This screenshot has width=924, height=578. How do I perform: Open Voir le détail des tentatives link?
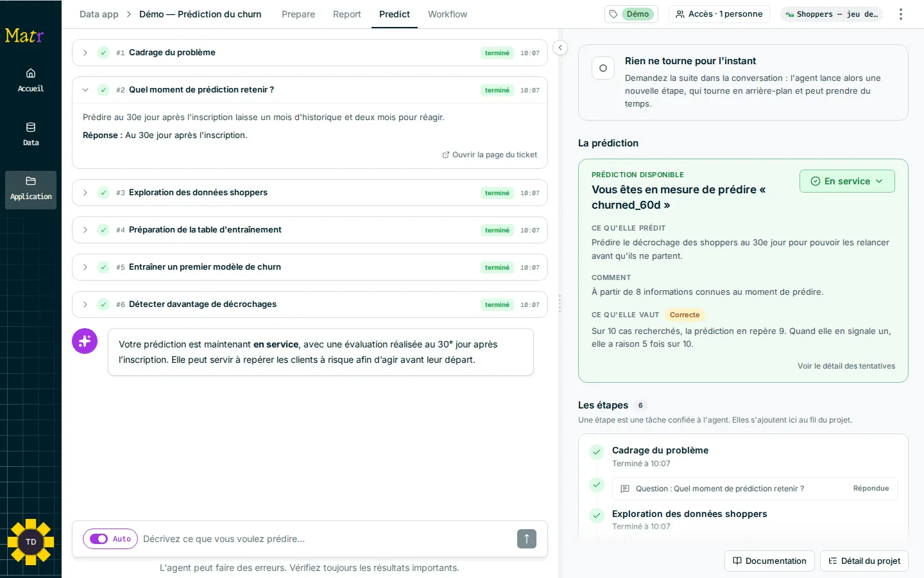846,366
